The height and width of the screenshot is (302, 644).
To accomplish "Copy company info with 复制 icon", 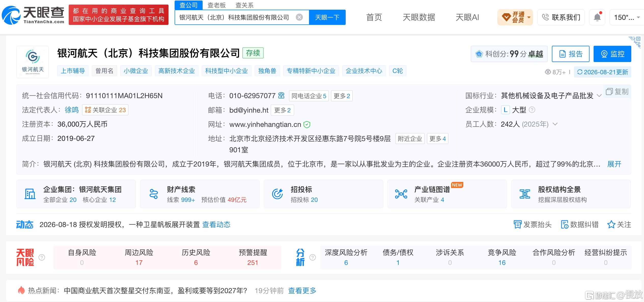I will tap(617, 92).
